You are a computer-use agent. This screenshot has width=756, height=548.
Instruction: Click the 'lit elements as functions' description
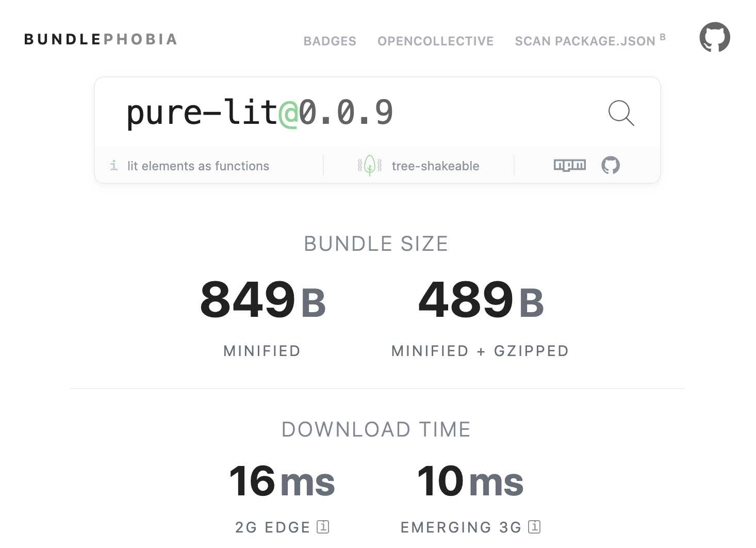[x=198, y=166]
